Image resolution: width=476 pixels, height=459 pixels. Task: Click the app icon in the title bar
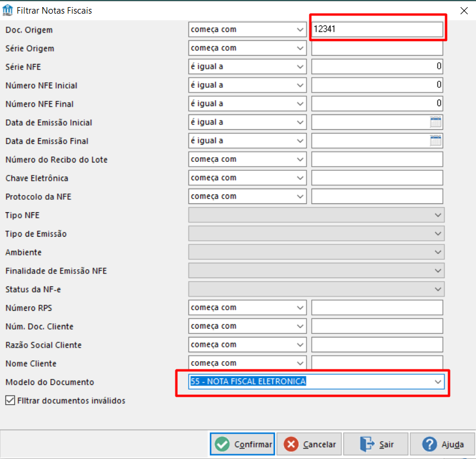[7, 10]
